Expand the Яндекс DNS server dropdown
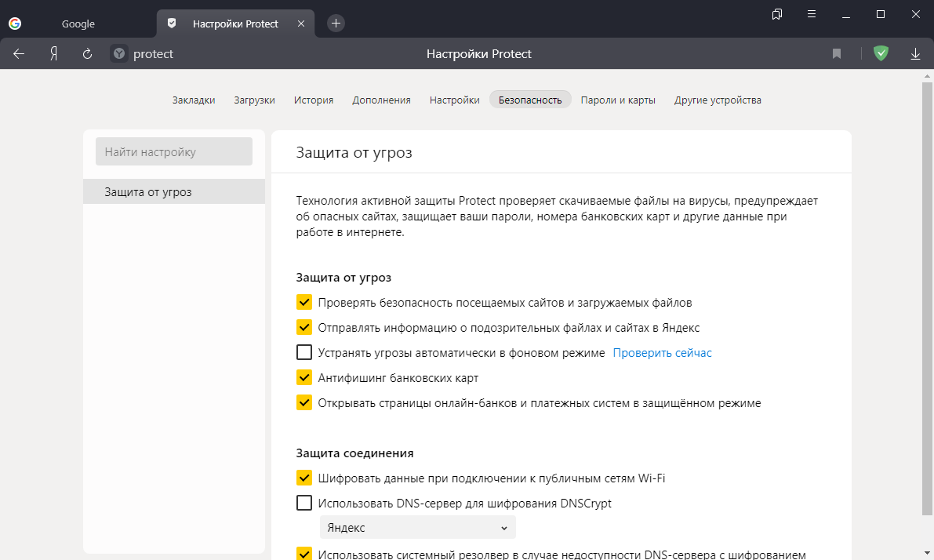Viewport: 934px width, 560px height. [x=418, y=528]
